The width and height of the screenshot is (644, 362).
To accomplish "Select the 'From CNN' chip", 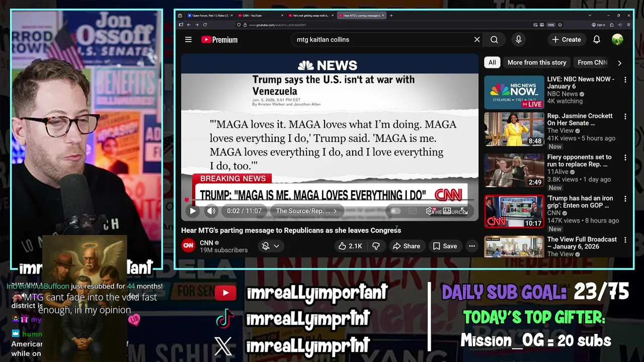I will point(592,62).
